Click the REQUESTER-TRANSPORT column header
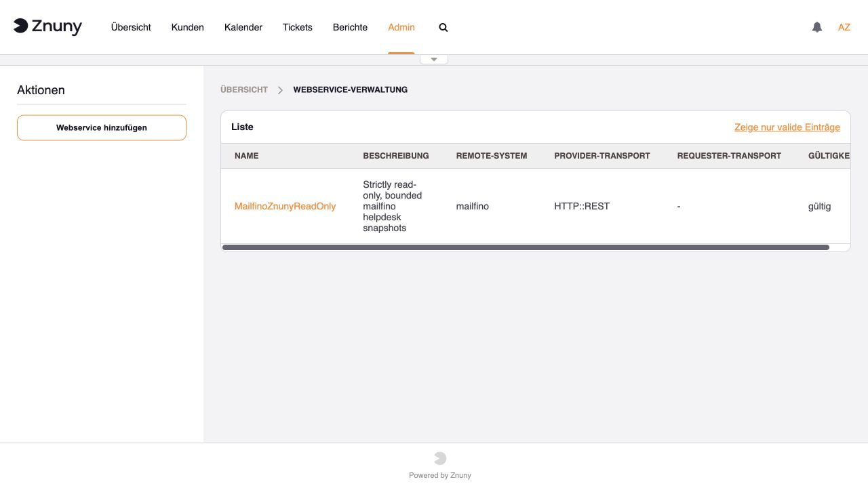 coord(729,156)
